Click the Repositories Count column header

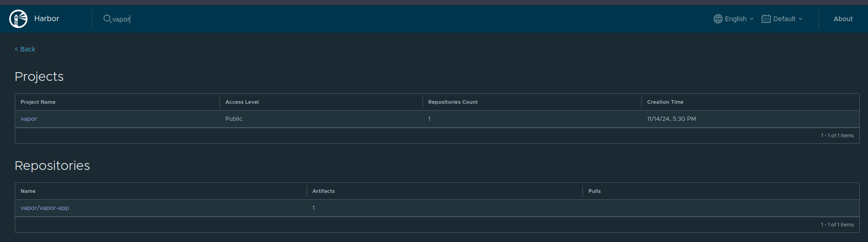pos(453,102)
